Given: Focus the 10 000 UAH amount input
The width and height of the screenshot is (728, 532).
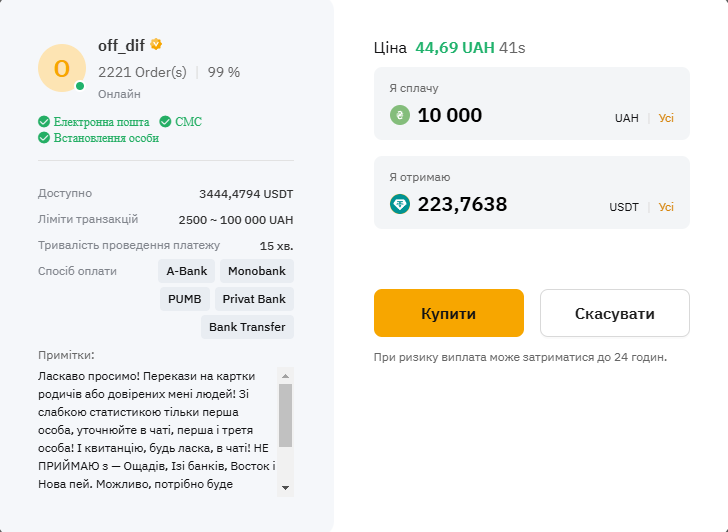Looking at the screenshot, I should pyautogui.click(x=511, y=115).
